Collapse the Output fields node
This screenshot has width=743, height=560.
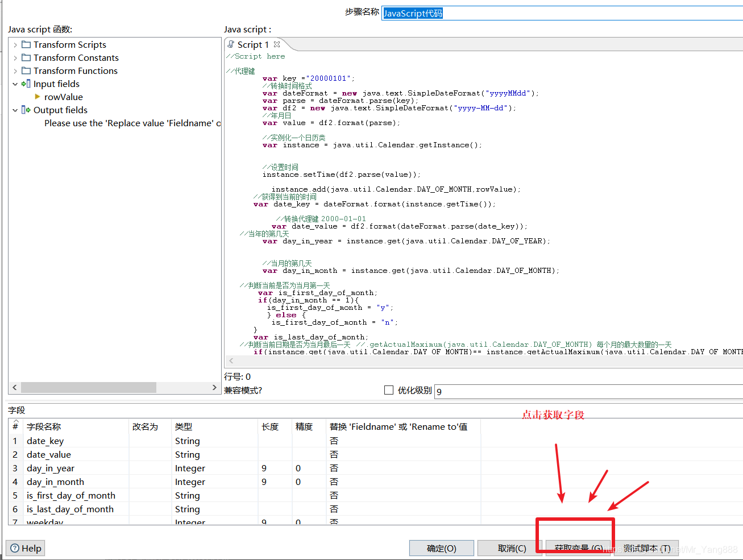click(15, 110)
